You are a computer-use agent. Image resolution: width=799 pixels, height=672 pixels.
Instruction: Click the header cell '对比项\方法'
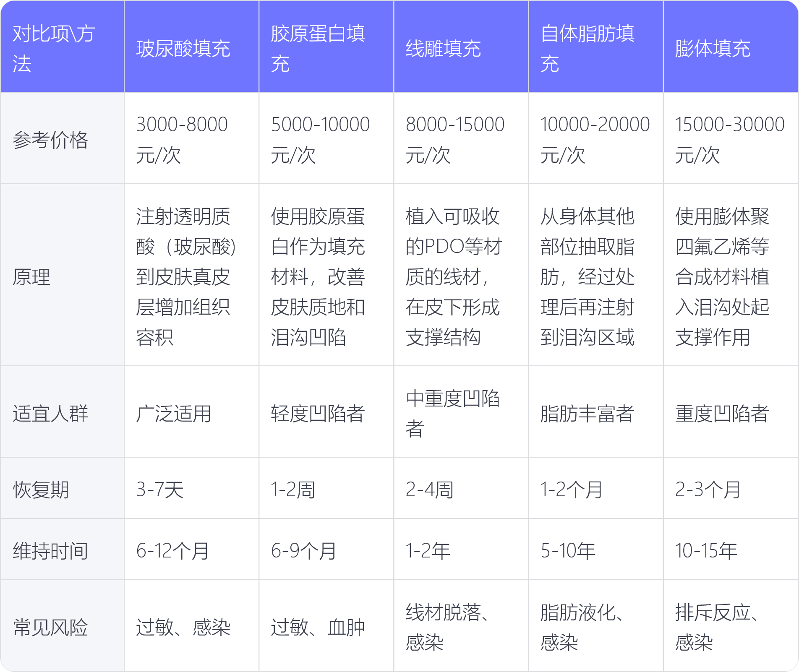(63, 47)
